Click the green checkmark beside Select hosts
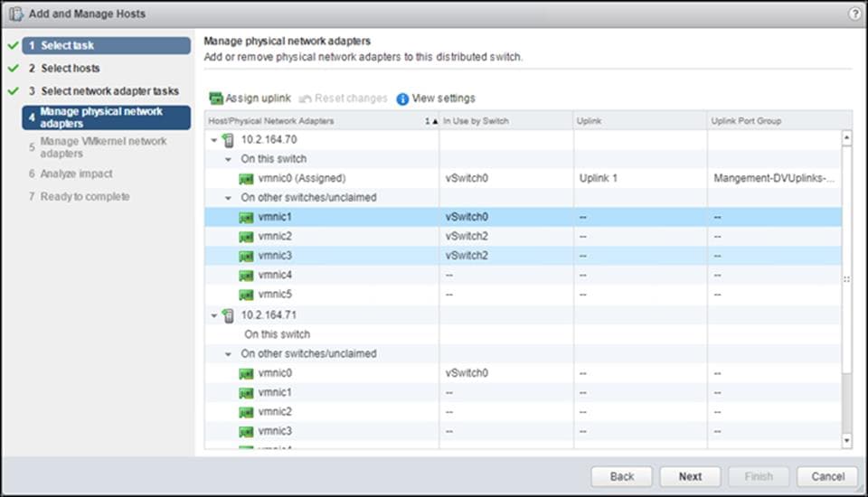 click(x=14, y=68)
